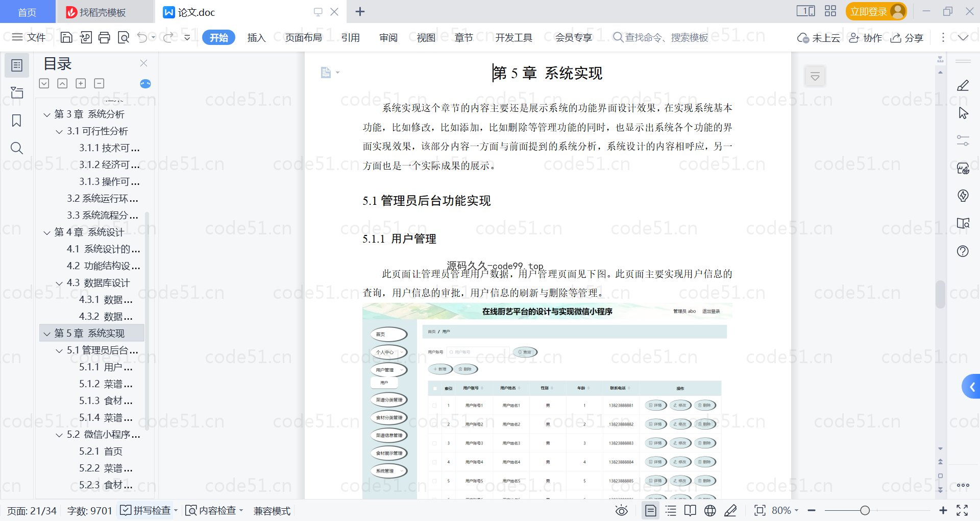This screenshot has width=980, height=521.
Task: Collapse 4.3 数据库设计 node
Action: pos(59,283)
